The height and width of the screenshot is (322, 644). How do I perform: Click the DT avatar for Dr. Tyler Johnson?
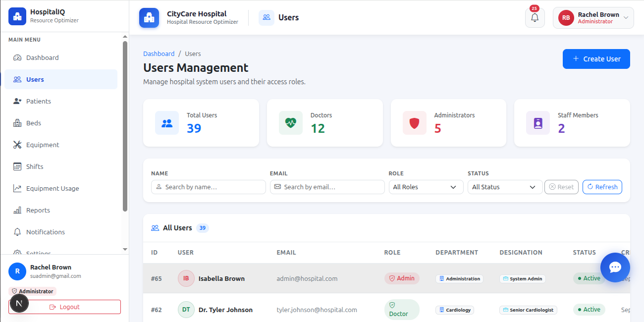coord(186,310)
